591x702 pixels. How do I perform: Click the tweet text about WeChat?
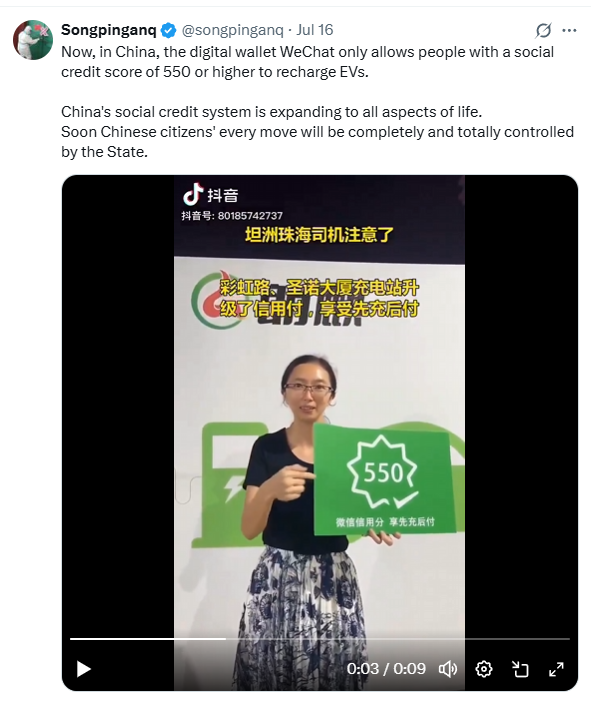pyautogui.click(x=308, y=62)
